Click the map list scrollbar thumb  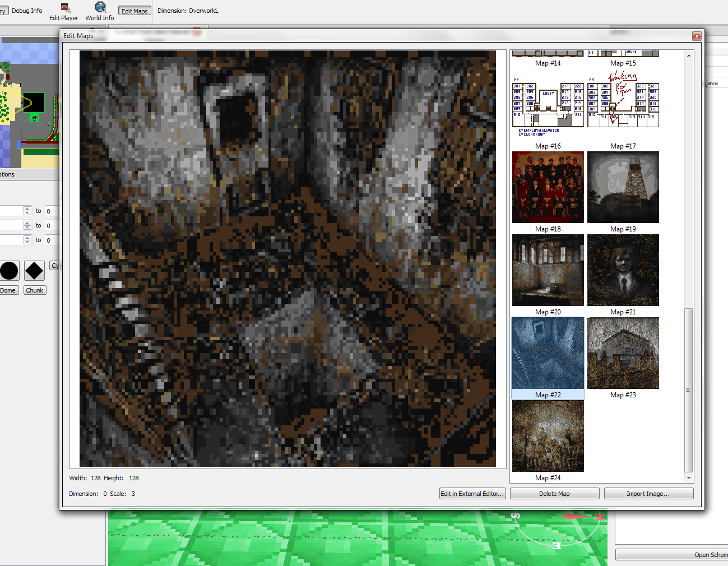click(689, 390)
